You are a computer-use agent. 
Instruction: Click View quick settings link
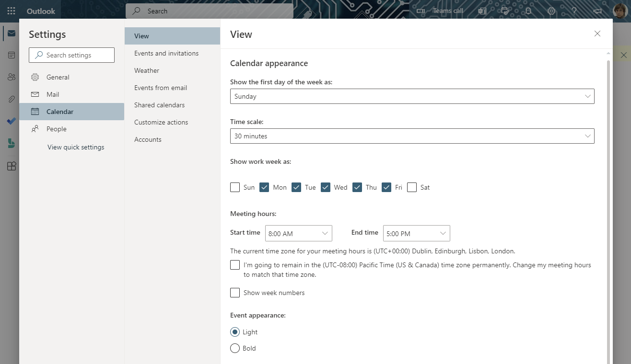click(76, 147)
